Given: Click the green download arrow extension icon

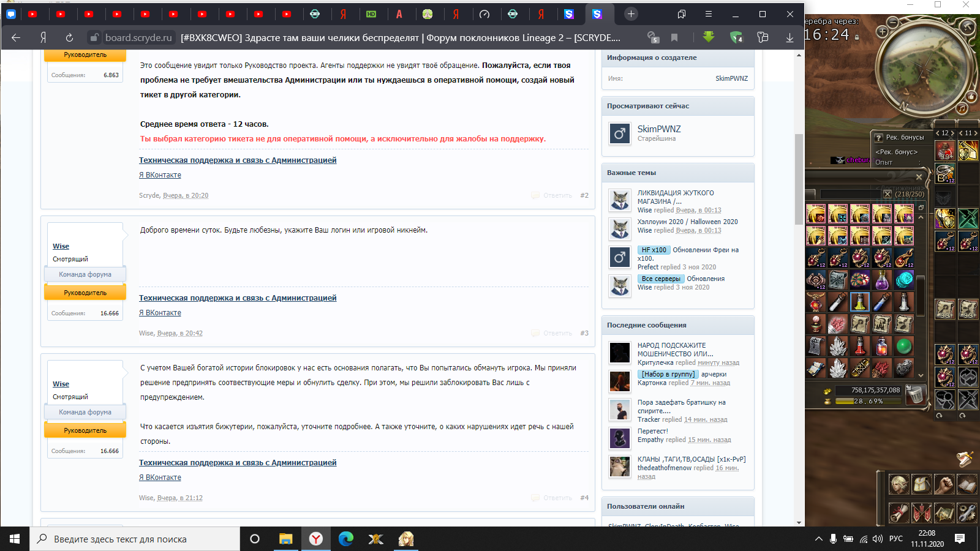Looking at the screenshot, I should (x=709, y=37).
